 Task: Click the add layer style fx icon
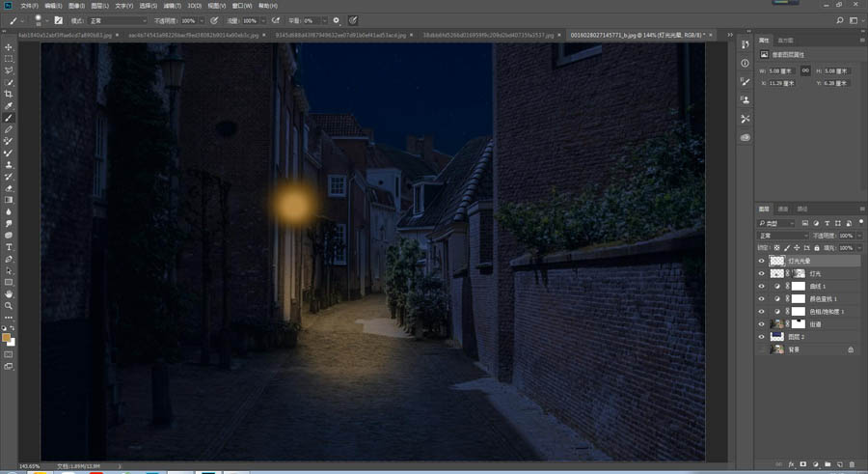point(790,463)
